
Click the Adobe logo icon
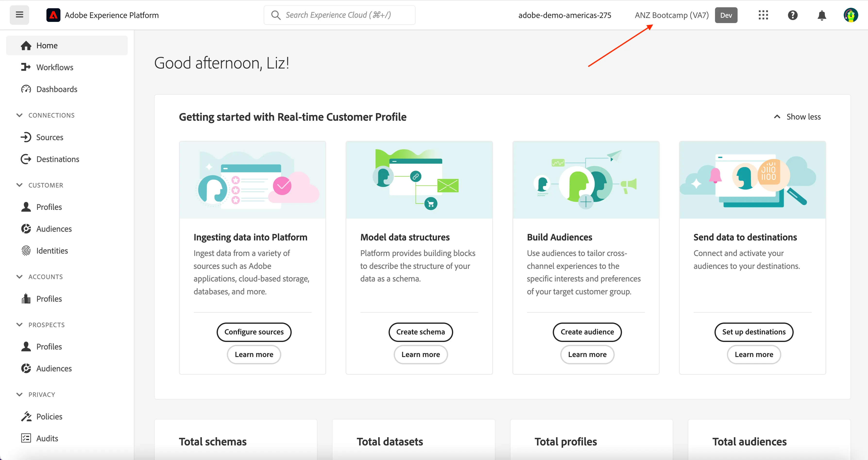point(53,15)
